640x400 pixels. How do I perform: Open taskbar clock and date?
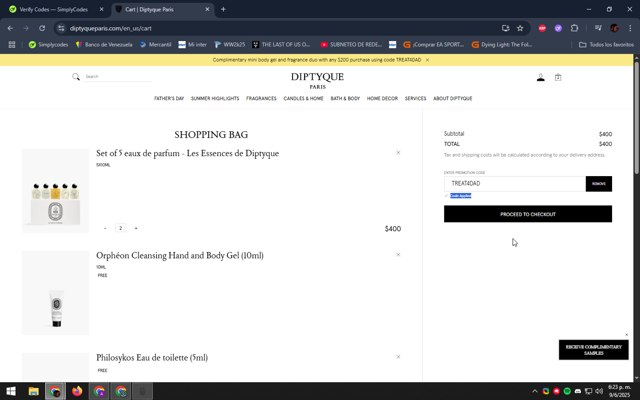619,391
